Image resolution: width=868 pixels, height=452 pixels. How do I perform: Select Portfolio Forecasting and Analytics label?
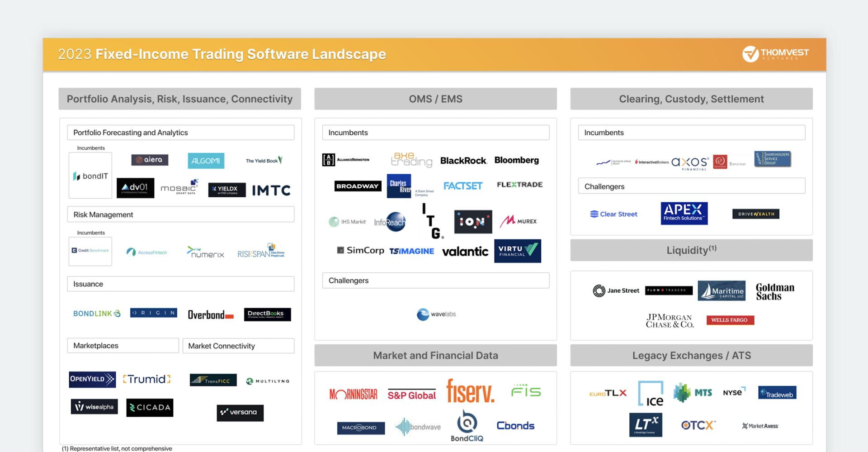click(181, 133)
